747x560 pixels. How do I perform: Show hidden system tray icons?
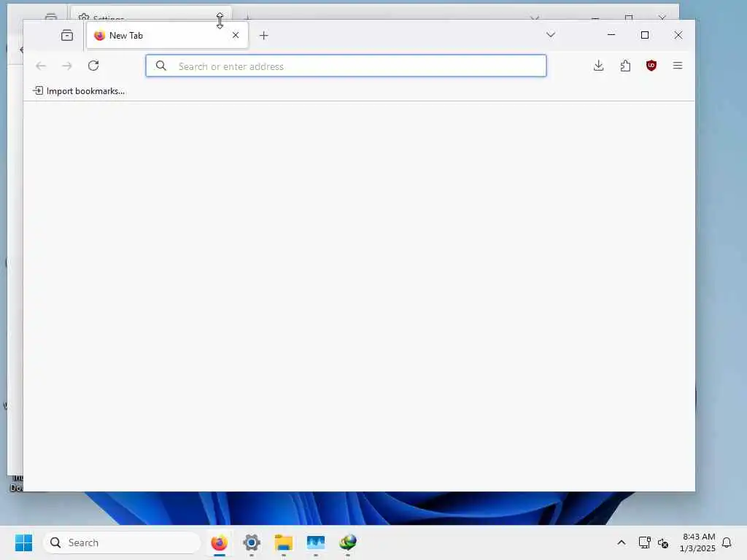(622, 542)
